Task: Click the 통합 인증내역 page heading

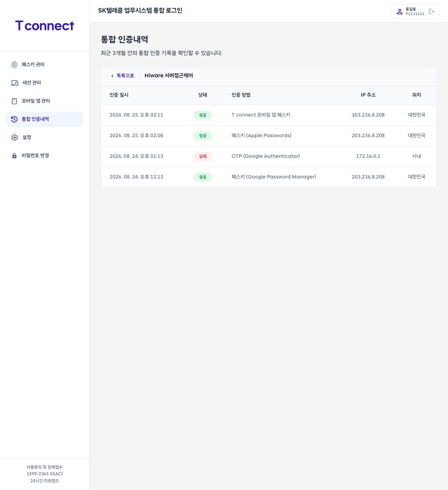Action: point(125,40)
